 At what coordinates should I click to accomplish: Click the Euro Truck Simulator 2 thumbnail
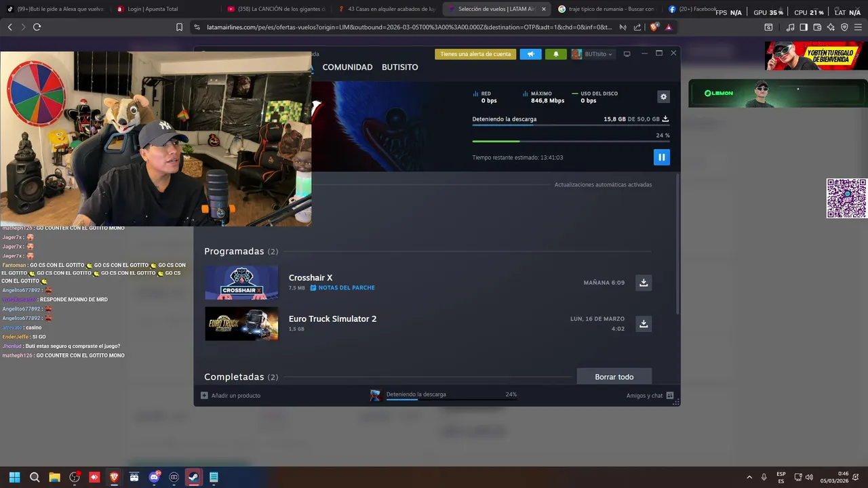pos(241,323)
